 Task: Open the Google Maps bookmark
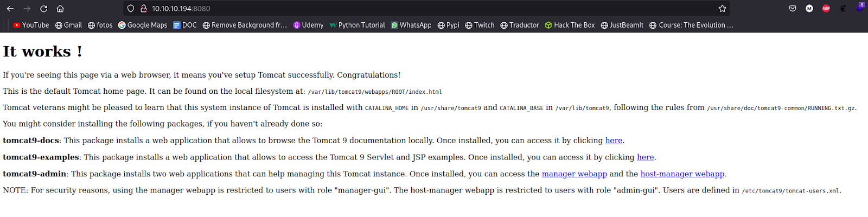[143, 25]
